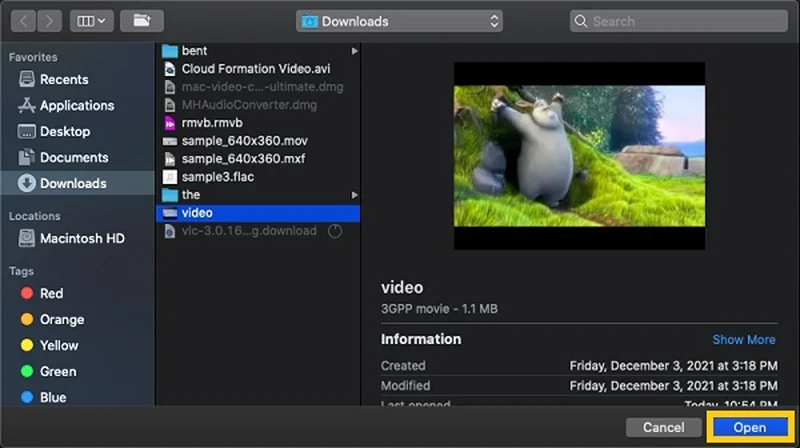Open the Downloads location popup menu
The image size is (800, 448).
click(399, 21)
